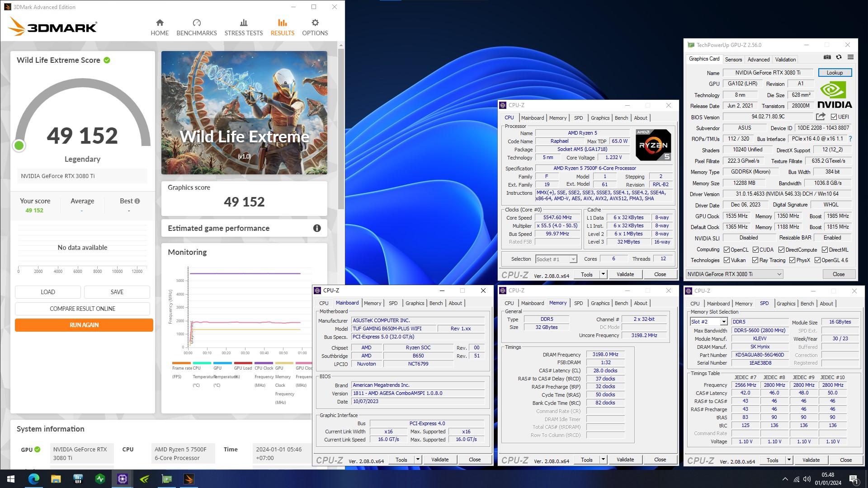Expand Tools arrow in CPU-Z Memory window
868x488 pixels.
(603, 460)
